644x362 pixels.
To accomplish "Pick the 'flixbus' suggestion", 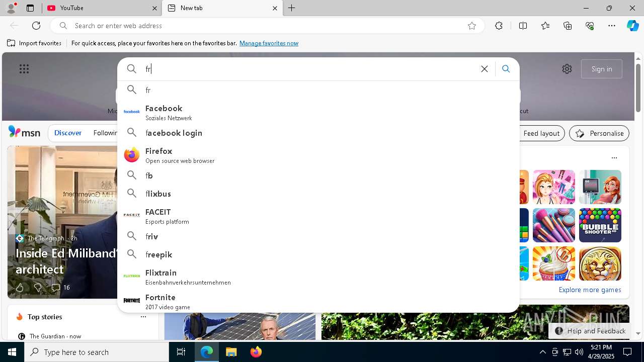I will tap(318, 194).
